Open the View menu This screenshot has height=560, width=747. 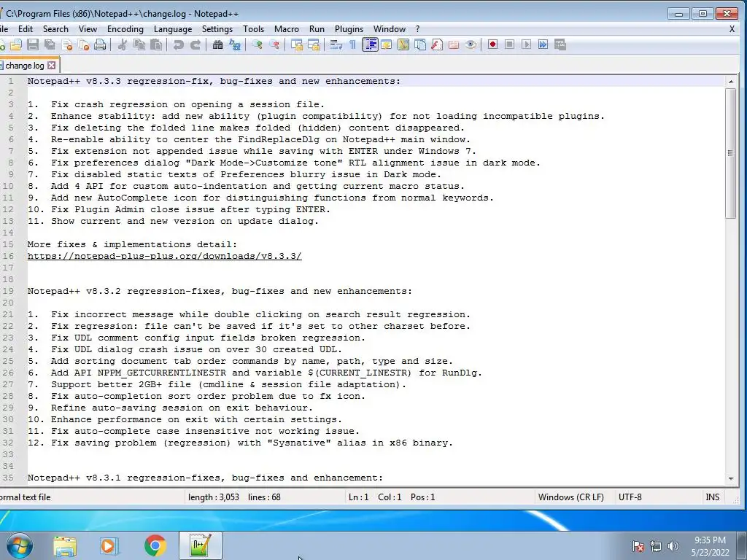coord(88,29)
